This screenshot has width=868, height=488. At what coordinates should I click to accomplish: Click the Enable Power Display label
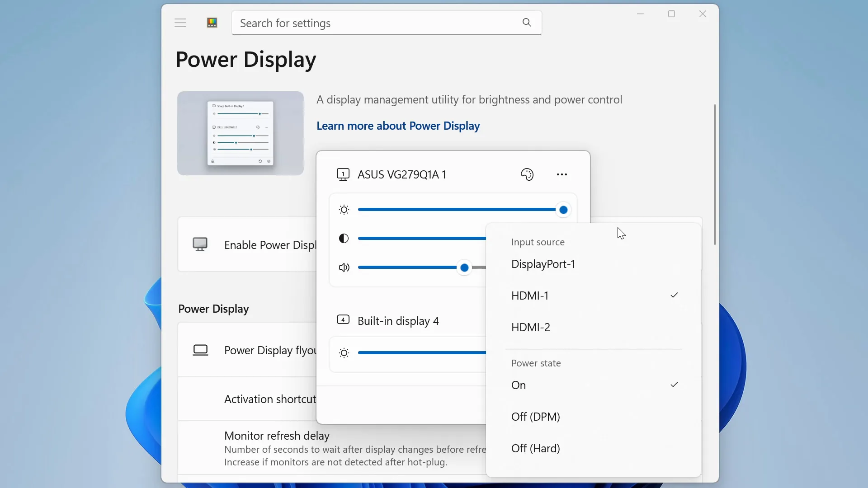pos(270,245)
